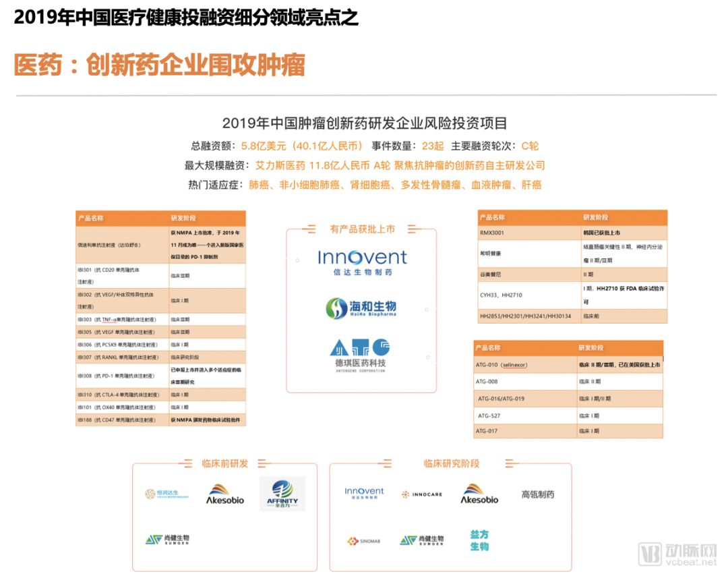Open the Affinity 亲合力 logo
Viewport: 728px width, 576px height.
tap(282, 494)
